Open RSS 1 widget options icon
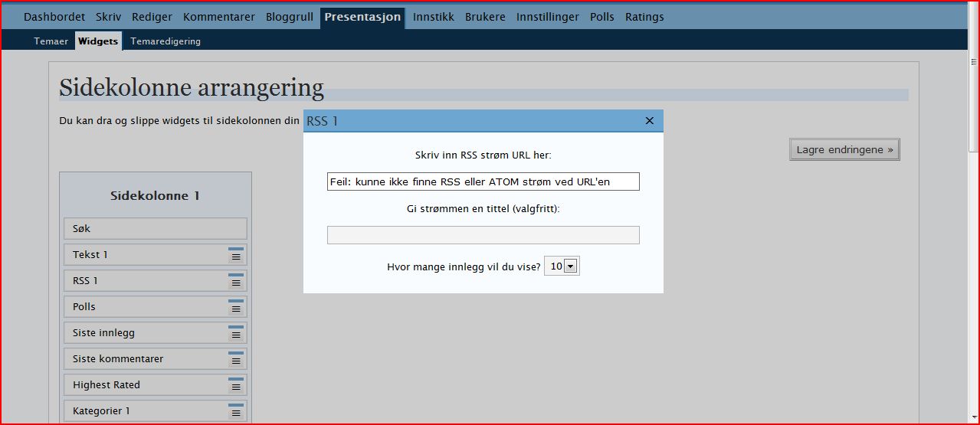980x425 pixels. (236, 281)
